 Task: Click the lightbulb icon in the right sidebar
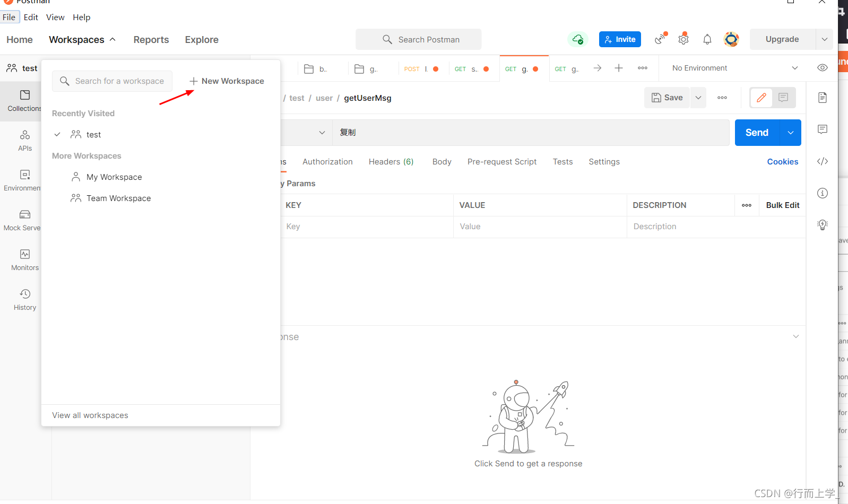click(x=823, y=225)
